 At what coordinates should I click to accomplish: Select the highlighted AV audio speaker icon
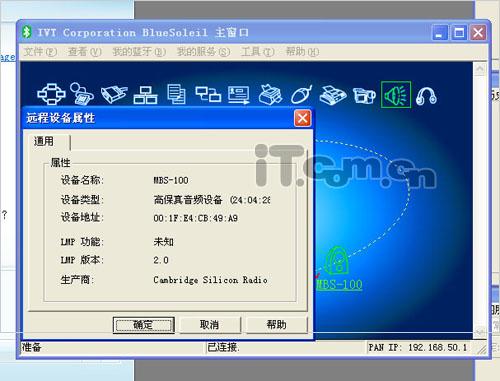[396, 95]
